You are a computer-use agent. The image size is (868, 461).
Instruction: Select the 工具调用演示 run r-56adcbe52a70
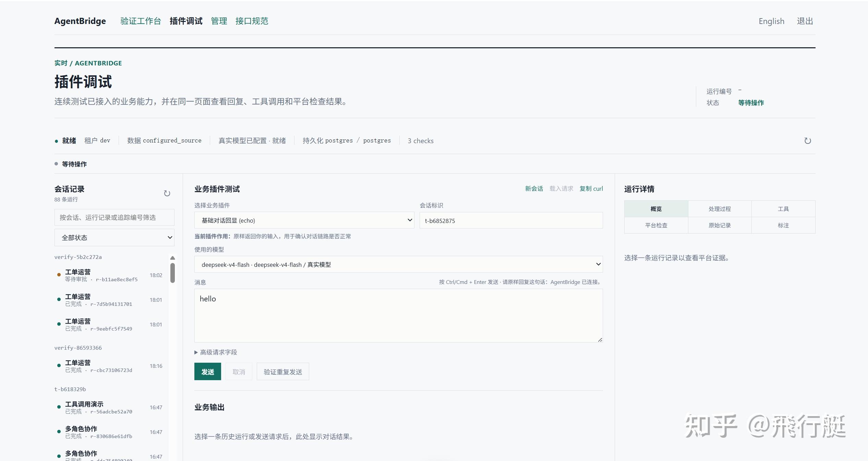110,408
